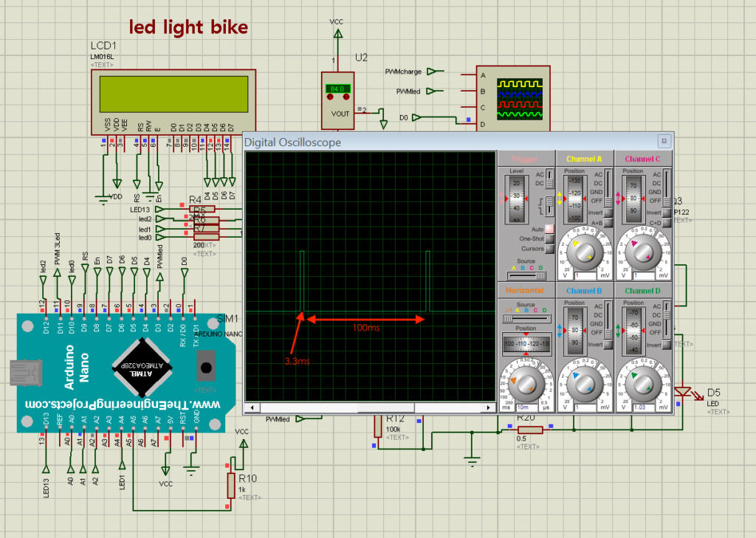Click the Channel A coupling mode slider
This screenshot has width=756, height=538.
click(608, 188)
